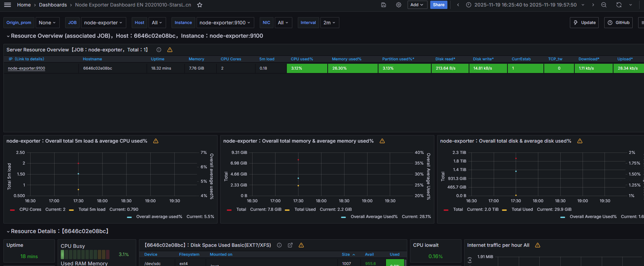Toggle Total 5m load legend series
The height and width of the screenshot is (266, 644).
click(92, 209)
